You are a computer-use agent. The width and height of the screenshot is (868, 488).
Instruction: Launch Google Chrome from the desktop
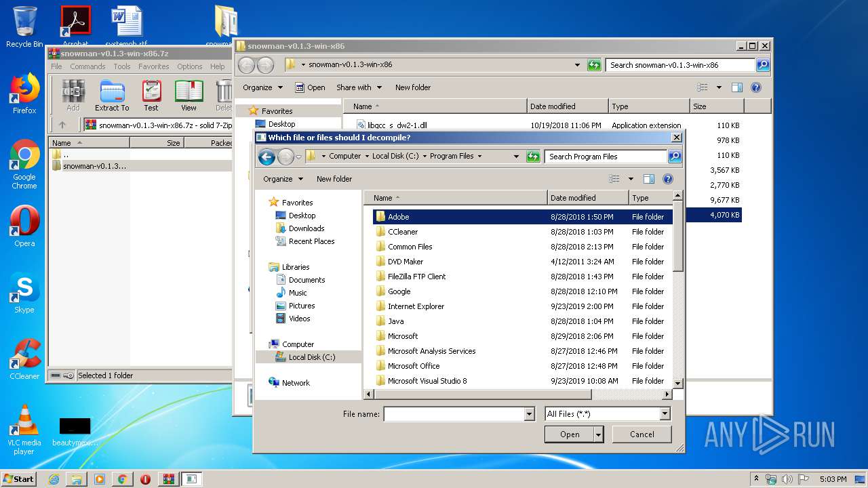click(24, 165)
